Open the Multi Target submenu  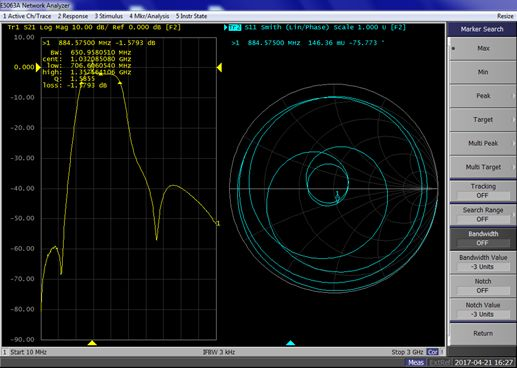483,167
